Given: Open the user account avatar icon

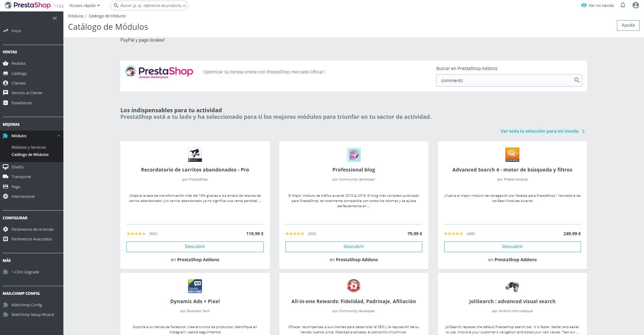Looking at the screenshot, I should coord(636,5).
